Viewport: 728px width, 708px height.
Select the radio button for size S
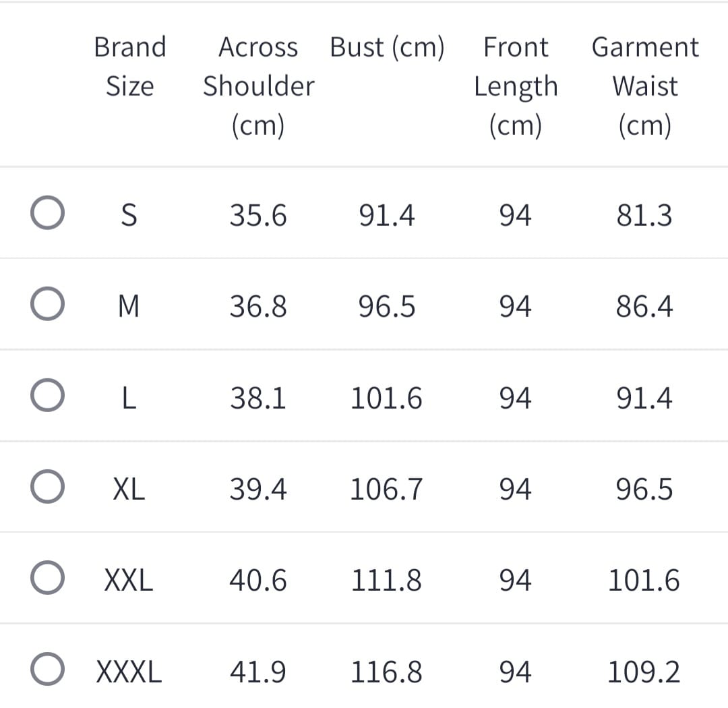click(x=47, y=213)
